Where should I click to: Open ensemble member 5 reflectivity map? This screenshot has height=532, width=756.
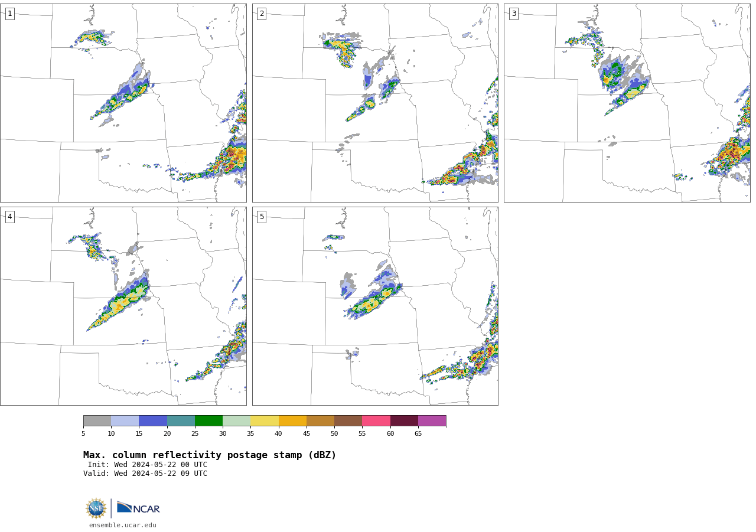click(375, 306)
